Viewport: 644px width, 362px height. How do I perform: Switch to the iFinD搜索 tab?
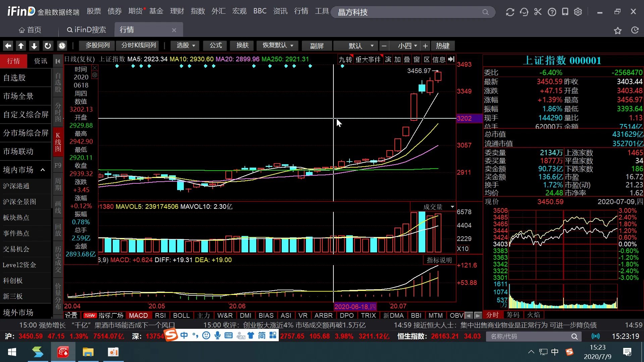pos(87,30)
